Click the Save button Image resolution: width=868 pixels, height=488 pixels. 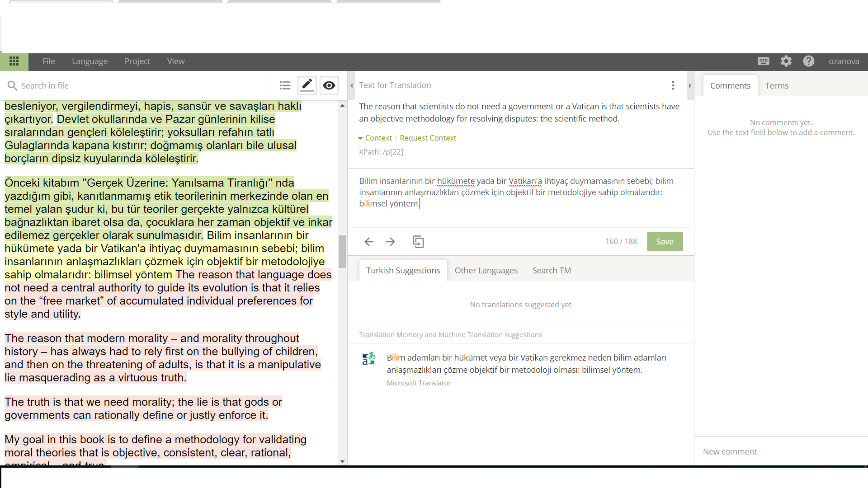665,242
